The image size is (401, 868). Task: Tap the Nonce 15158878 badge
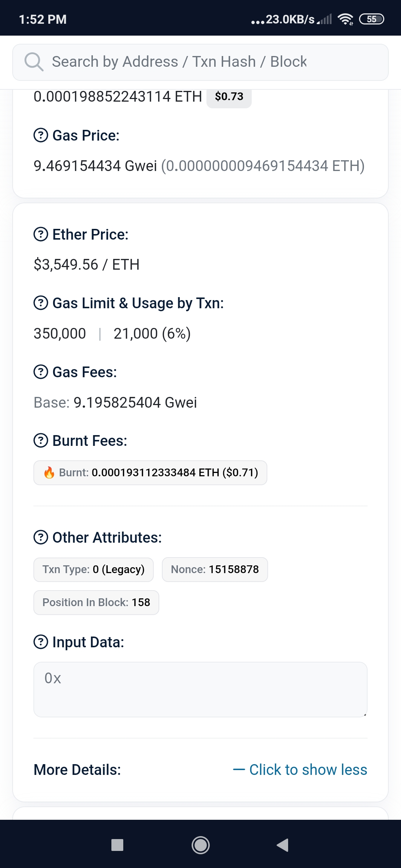[x=215, y=570]
